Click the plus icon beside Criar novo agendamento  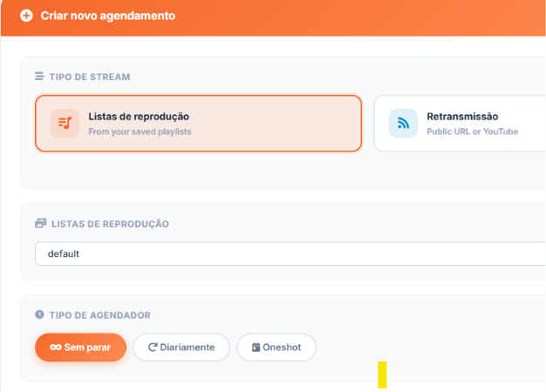pos(26,16)
